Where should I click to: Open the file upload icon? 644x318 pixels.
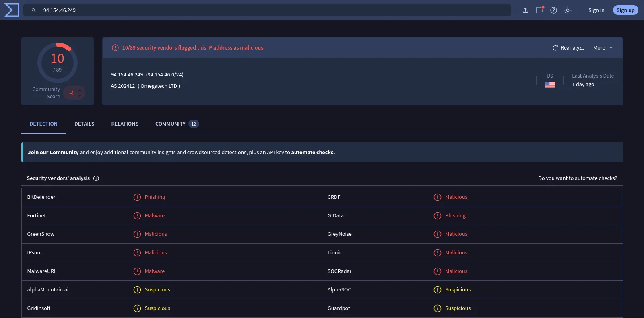[525, 10]
